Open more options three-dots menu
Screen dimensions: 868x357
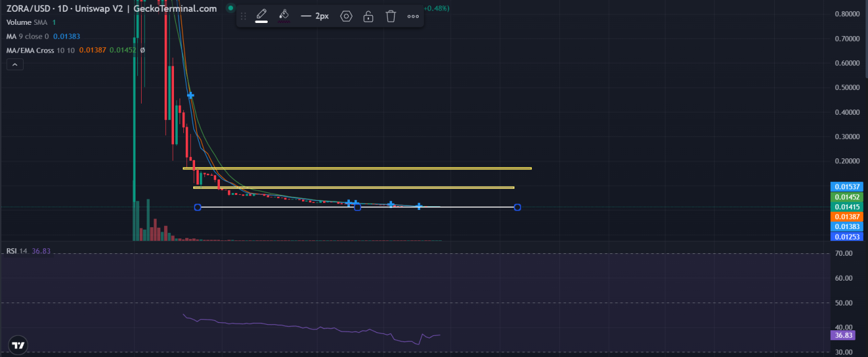click(x=413, y=16)
